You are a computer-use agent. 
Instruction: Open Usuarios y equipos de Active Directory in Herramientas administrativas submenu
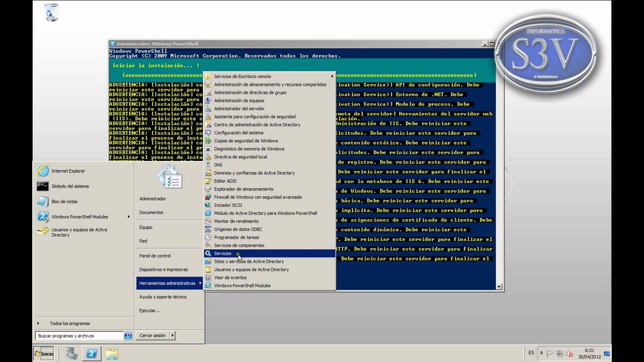[x=270, y=269]
